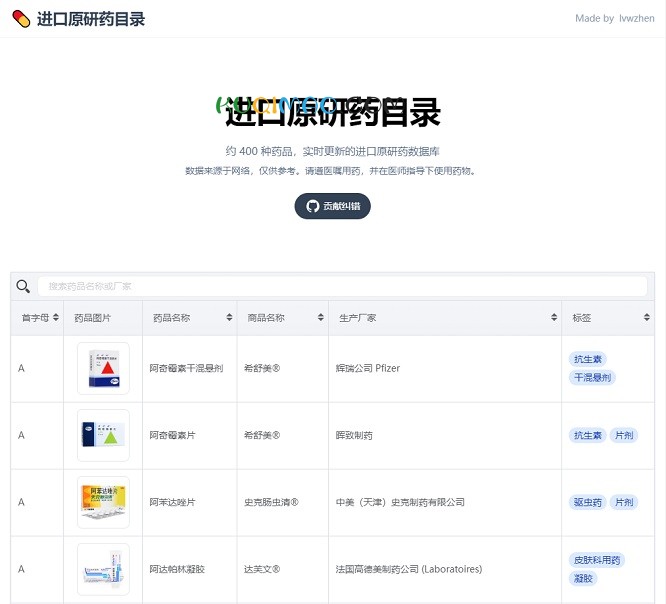The width and height of the screenshot is (666, 604).
Task: Sort by 商品名称 column arrows
Action: tap(321, 317)
